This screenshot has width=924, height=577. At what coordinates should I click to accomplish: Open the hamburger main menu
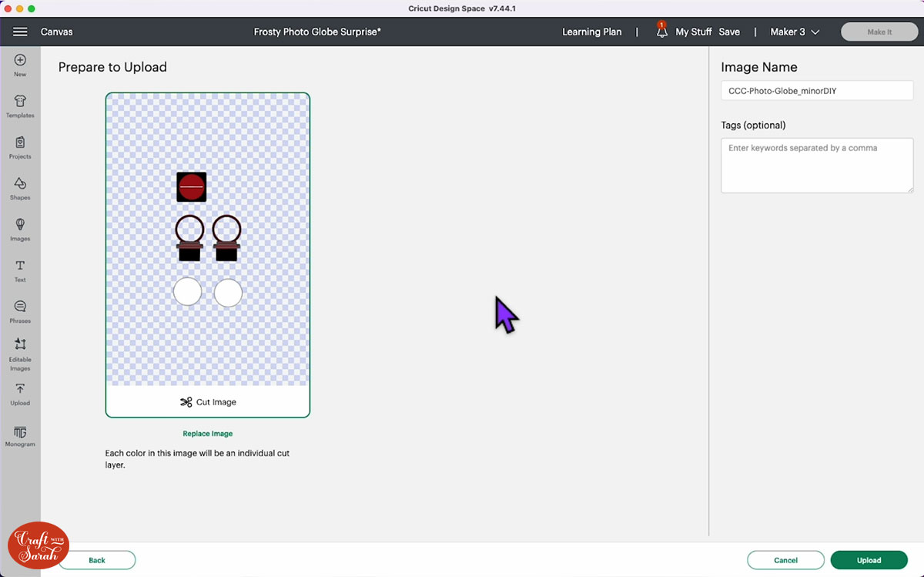[20, 32]
